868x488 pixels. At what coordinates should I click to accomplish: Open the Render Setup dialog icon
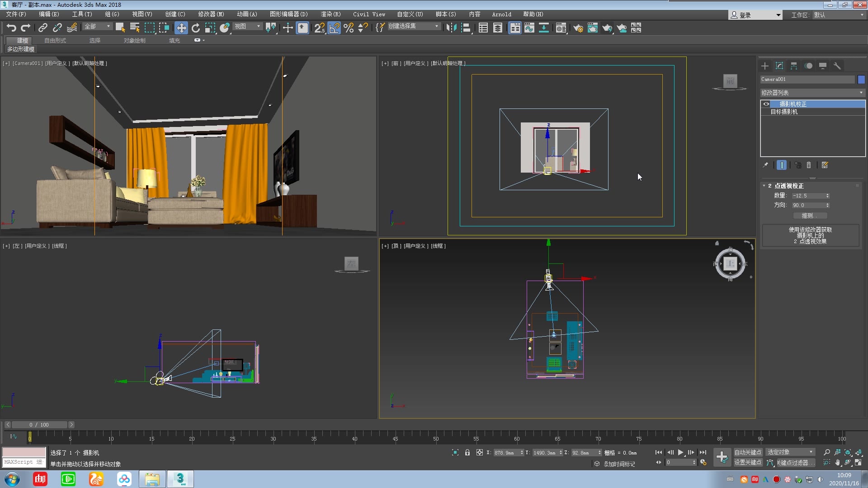point(578,28)
